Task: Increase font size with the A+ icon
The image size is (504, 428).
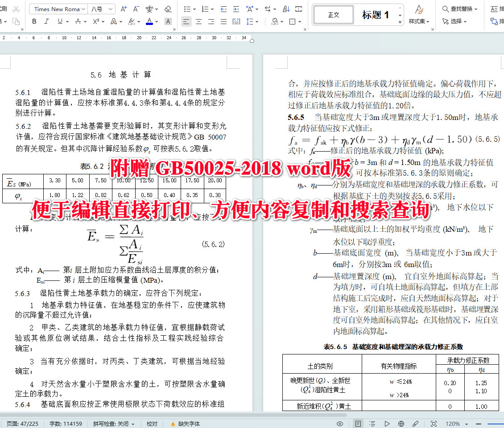Action: coord(123,8)
